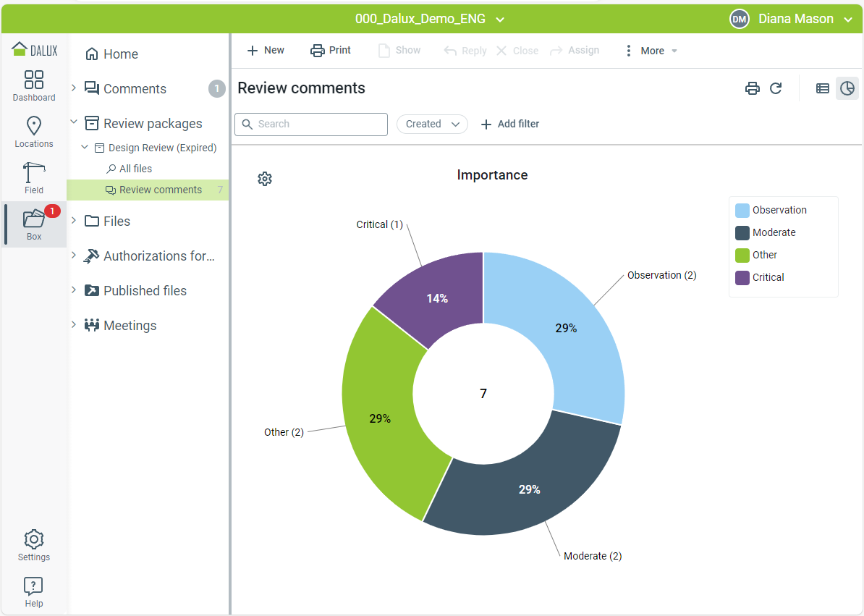Click the chart settings gear icon
Viewport: 864px width, 616px height.
[x=265, y=179]
